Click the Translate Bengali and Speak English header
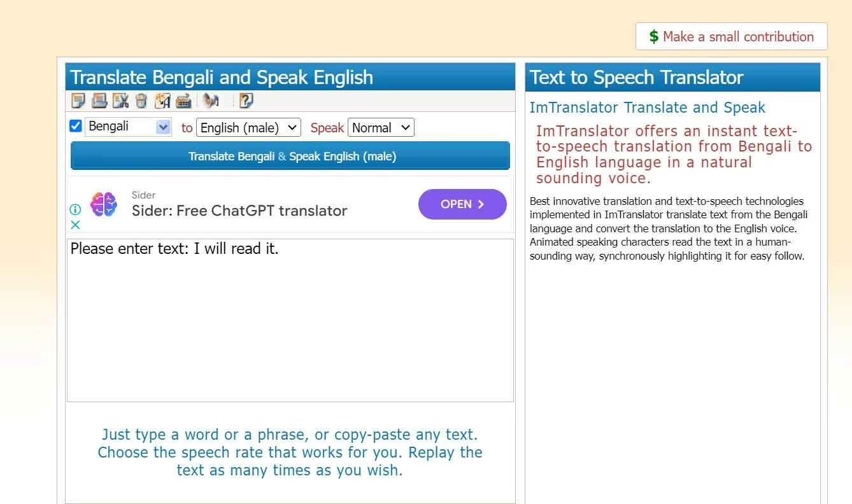 coord(222,77)
